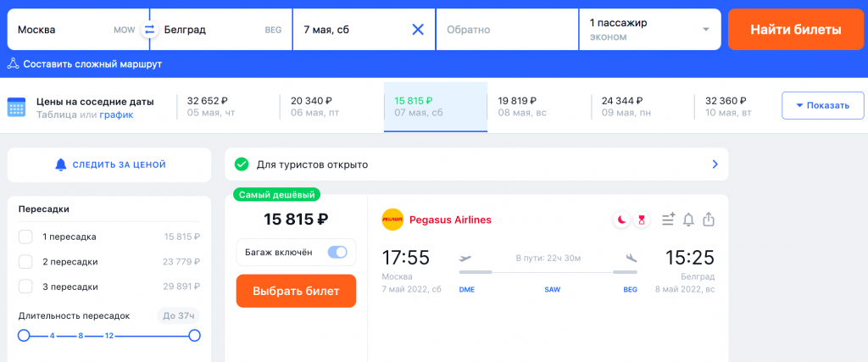
Task: Select 08 мая price tab
Action: click(539, 107)
